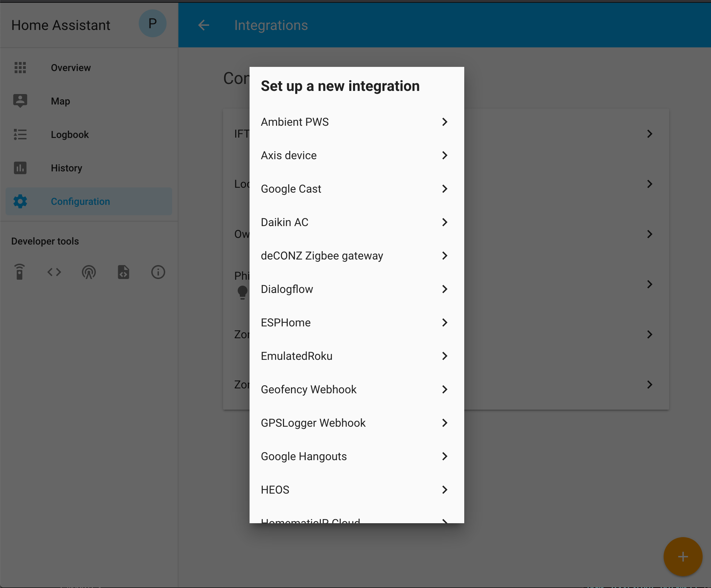
Task: Expand the ESPHome chevron arrow
Action: 444,323
